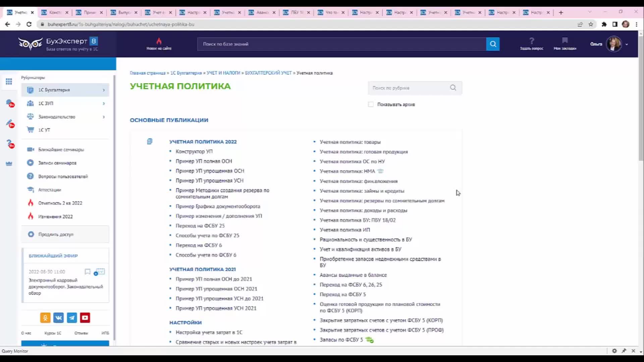Bookmark the upcoming broadcast event
Image resolution: width=644 pixels, height=362 pixels.
point(88,271)
